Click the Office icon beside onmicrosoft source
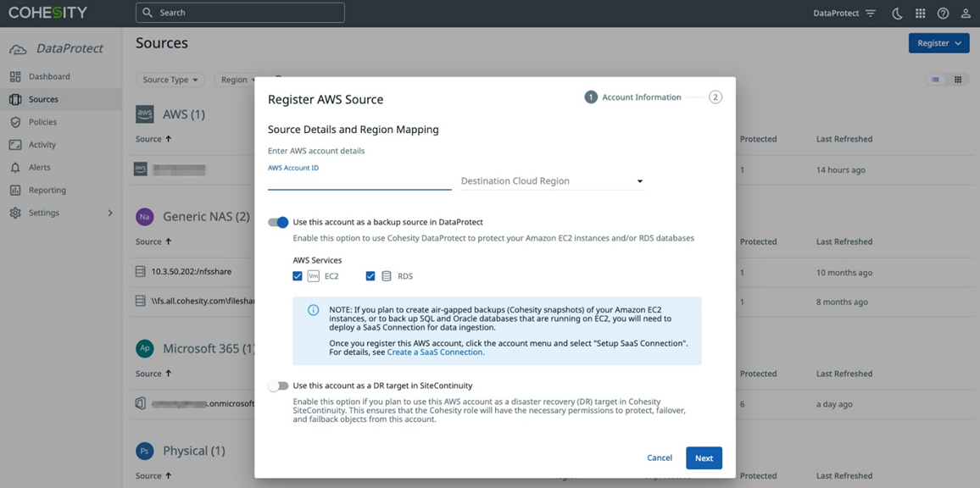The height and width of the screenshot is (488, 980). 141,403
